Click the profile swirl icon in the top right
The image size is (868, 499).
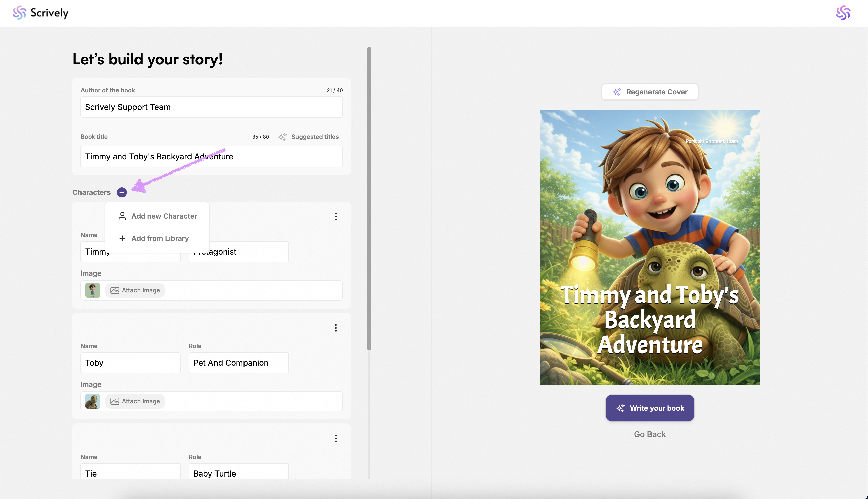[843, 13]
